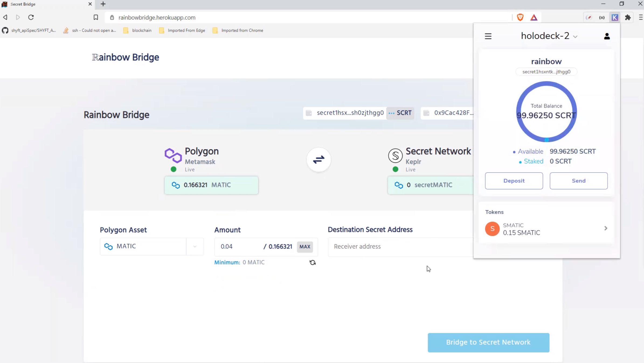Focus the Amount input field

240,246
